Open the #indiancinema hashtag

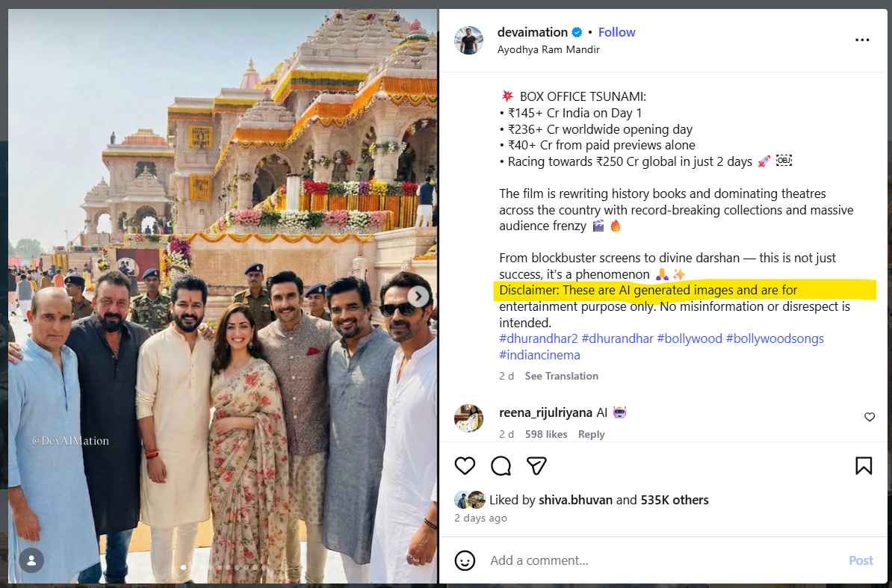539,356
